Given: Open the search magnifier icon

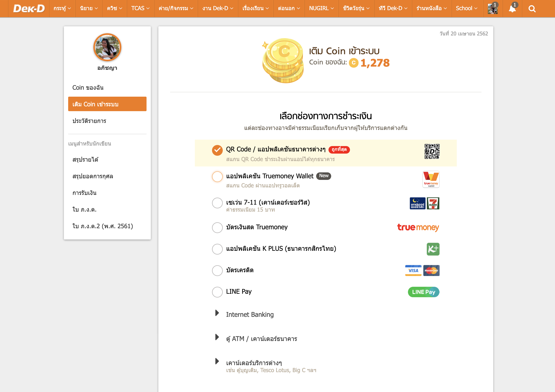Looking at the screenshot, I should pyautogui.click(x=532, y=9).
